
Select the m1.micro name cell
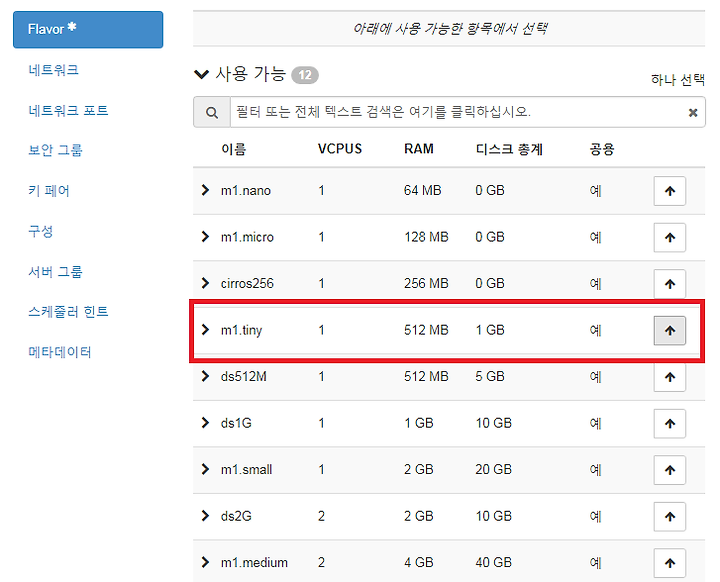(x=247, y=237)
